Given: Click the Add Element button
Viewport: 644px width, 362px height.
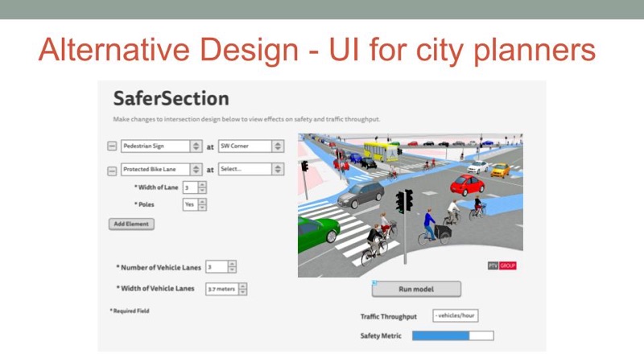Looking at the screenshot, I should click(x=131, y=224).
